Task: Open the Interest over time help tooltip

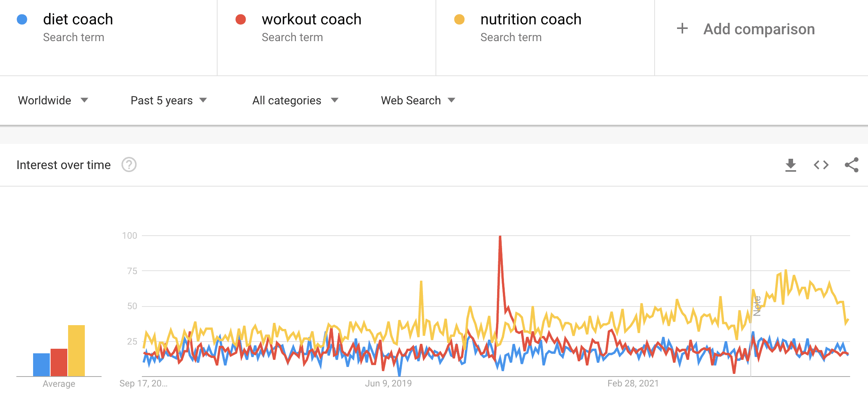Action: 129,165
